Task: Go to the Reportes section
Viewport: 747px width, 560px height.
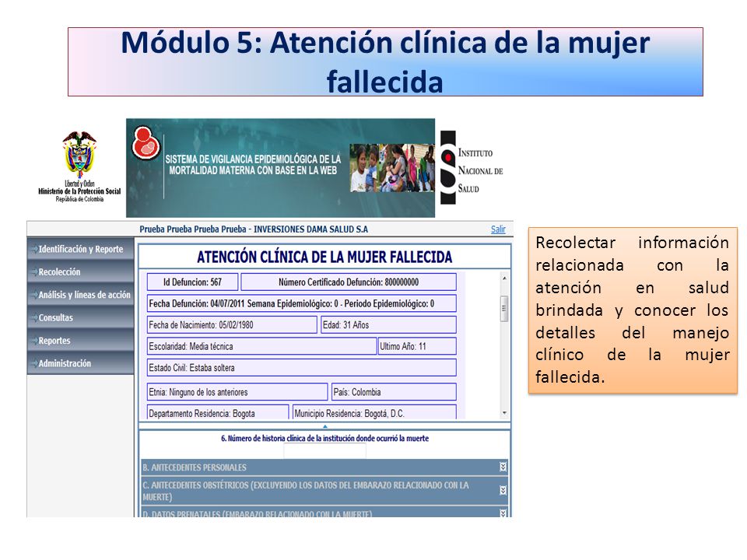Action: tap(80, 341)
